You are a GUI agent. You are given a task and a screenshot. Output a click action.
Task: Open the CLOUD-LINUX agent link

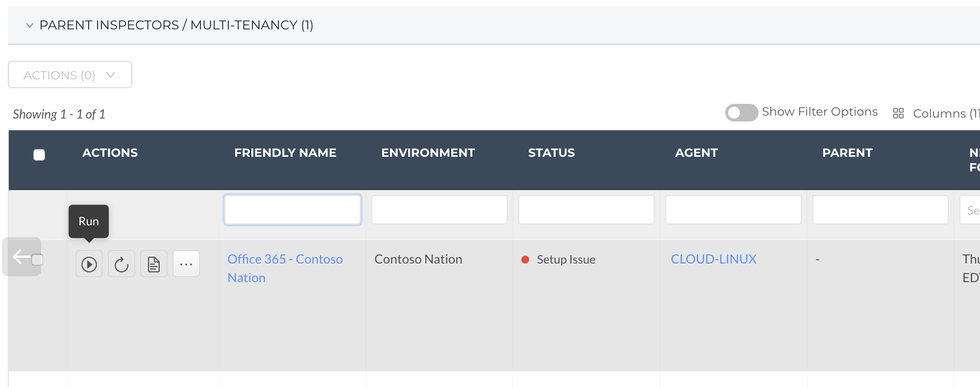[713, 259]
